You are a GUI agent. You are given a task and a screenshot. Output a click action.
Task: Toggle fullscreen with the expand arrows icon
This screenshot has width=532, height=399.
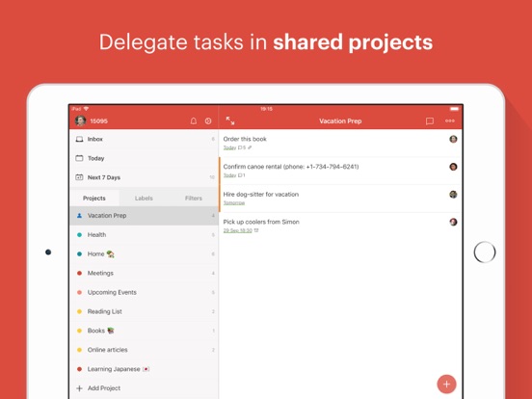[230, 120]
